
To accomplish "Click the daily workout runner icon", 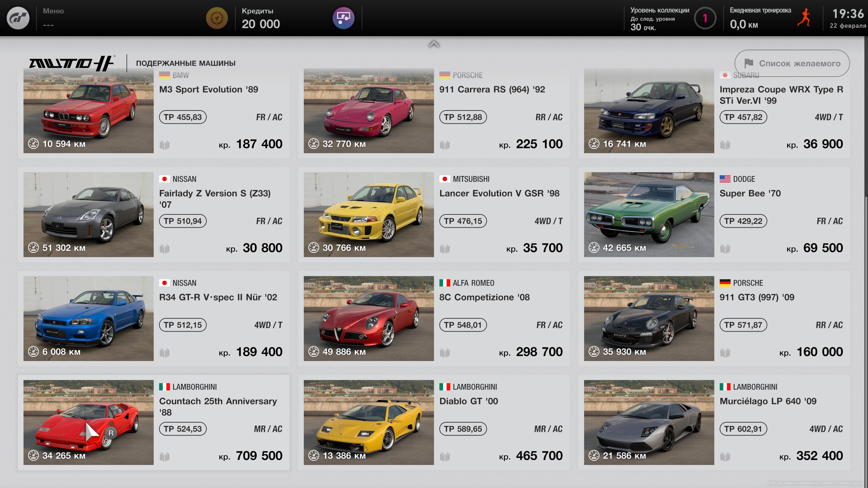I will click(805, 18).
